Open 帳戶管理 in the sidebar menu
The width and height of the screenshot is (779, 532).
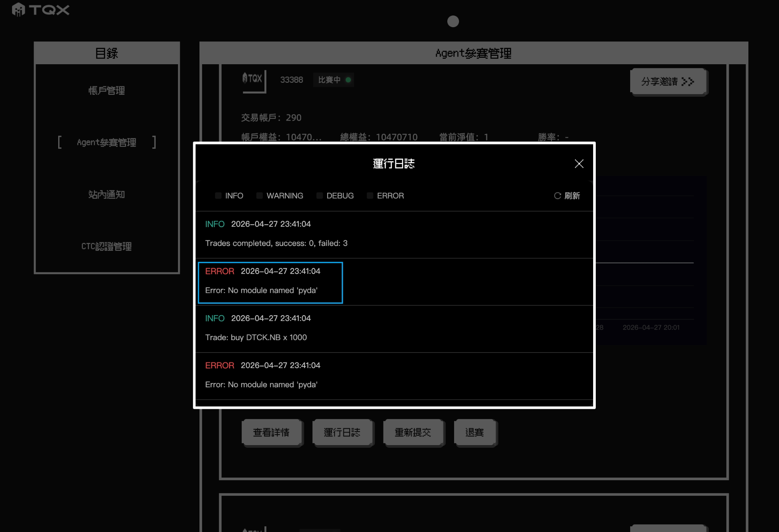coord(107,91)
